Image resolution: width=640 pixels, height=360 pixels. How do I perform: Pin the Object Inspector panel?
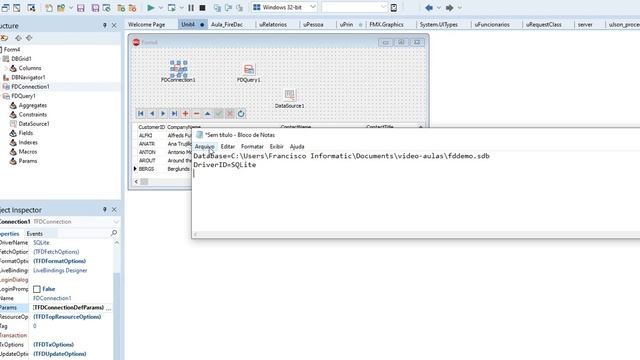pyautogui.click(x=104, y=209)
